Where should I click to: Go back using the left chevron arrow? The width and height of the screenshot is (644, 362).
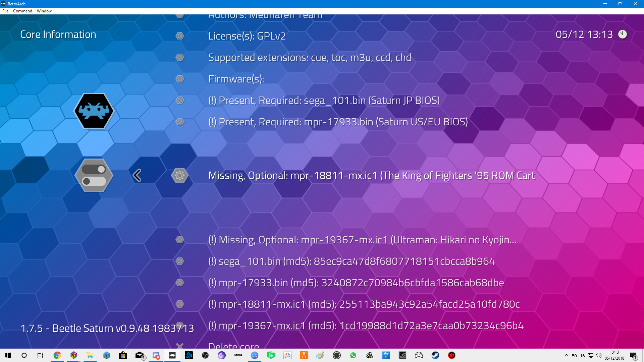pos(137,175)
